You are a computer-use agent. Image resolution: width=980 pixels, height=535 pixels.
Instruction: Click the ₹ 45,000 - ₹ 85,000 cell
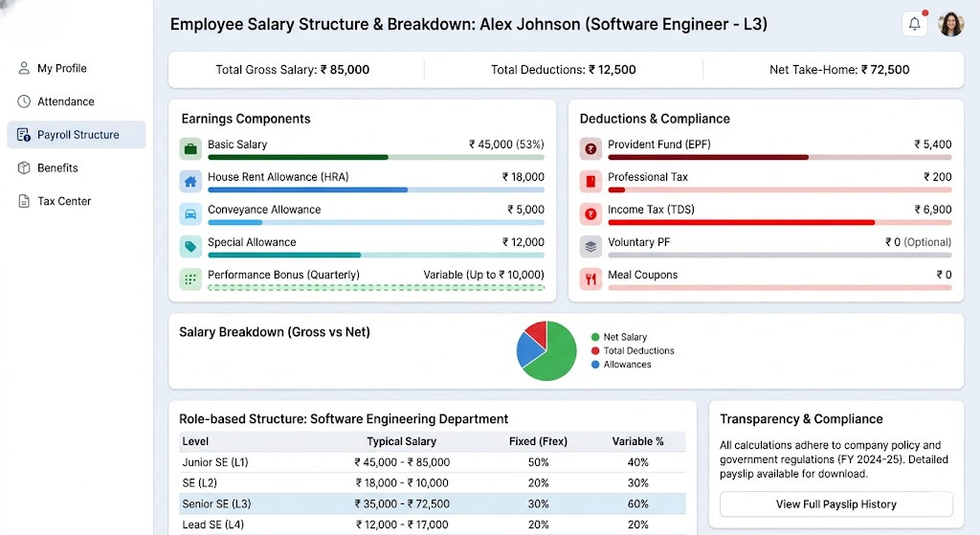coord(402,462)
